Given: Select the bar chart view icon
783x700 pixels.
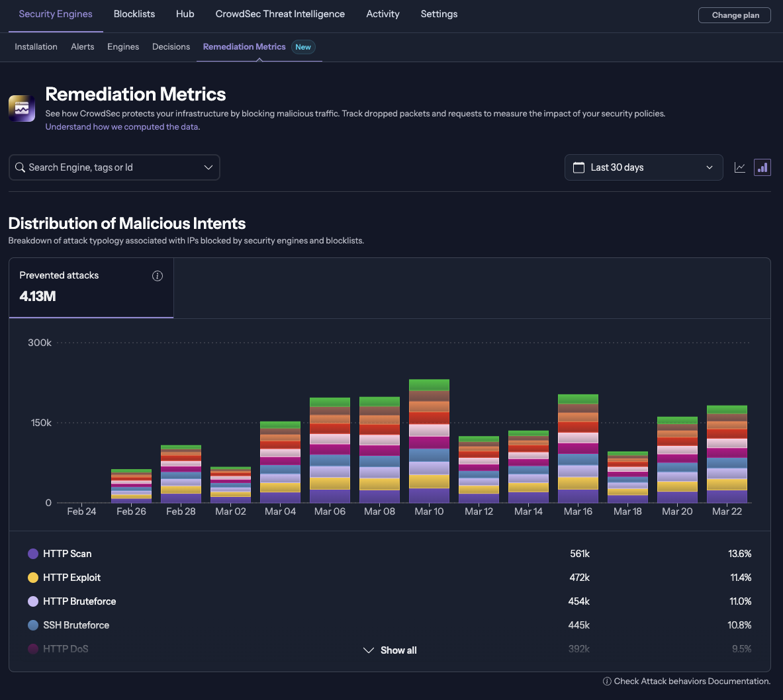Looking at the screenshot, I should click(762, 167).
